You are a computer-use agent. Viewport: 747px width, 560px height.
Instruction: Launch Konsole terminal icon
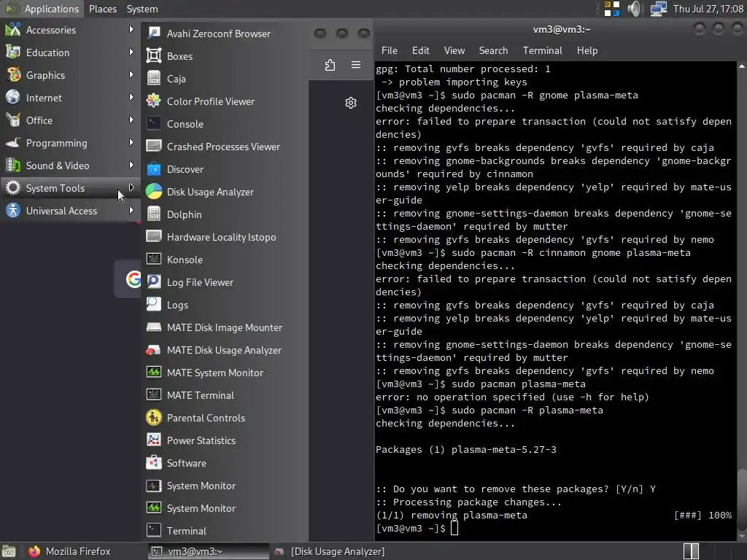click(x=153, y=260)
